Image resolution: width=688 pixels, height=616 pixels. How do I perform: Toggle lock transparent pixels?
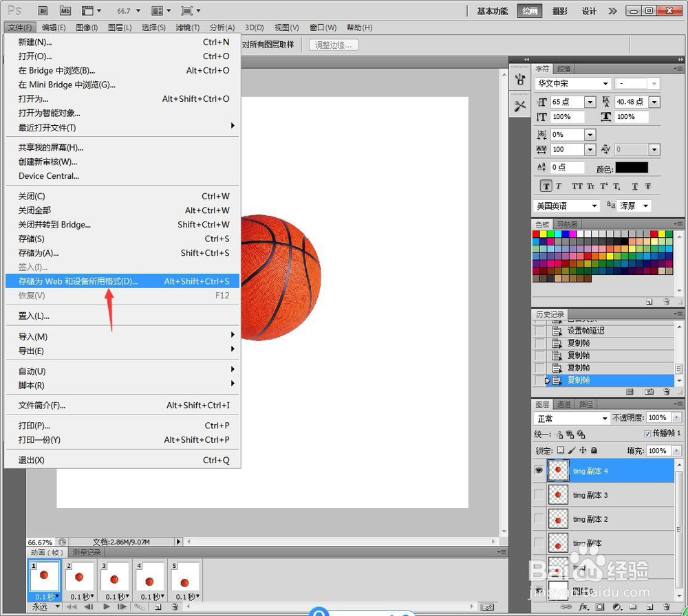(x=560, y=450)
